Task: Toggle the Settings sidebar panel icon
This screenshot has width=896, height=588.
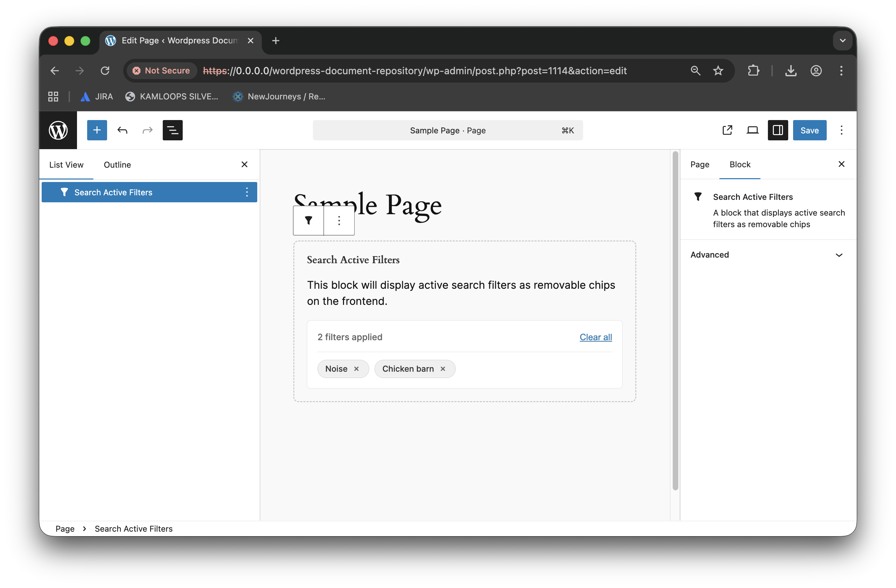Action: [778, 130]
